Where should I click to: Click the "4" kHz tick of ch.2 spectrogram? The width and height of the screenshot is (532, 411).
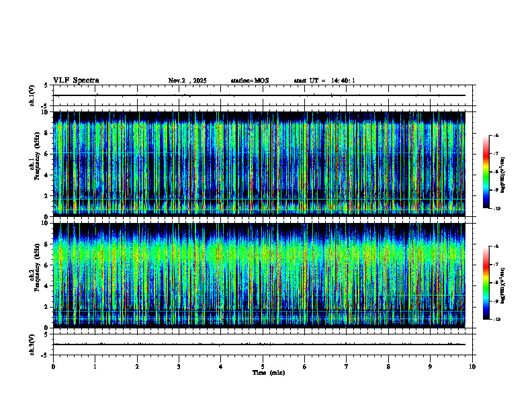point(47,286)
